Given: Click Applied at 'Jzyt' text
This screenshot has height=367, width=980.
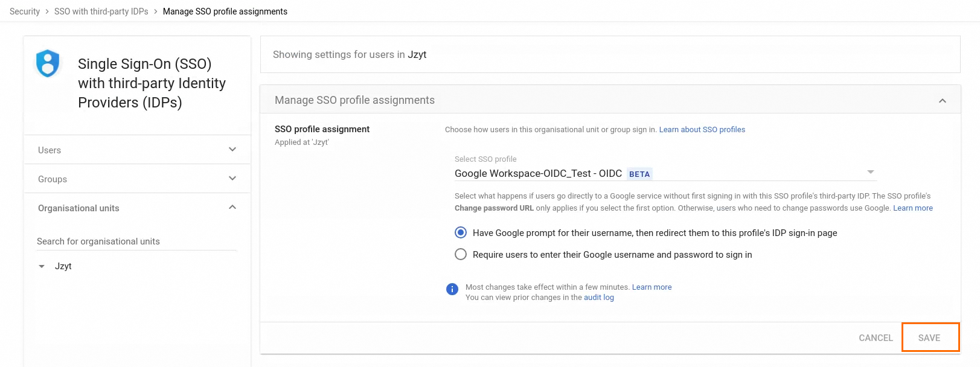Looking at the screenshot, I should click(x=302, y=142).
